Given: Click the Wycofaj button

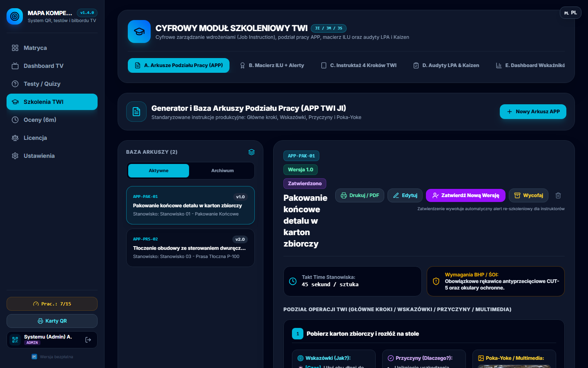Looking at the screenshot, I should click(x=528, y=195).
